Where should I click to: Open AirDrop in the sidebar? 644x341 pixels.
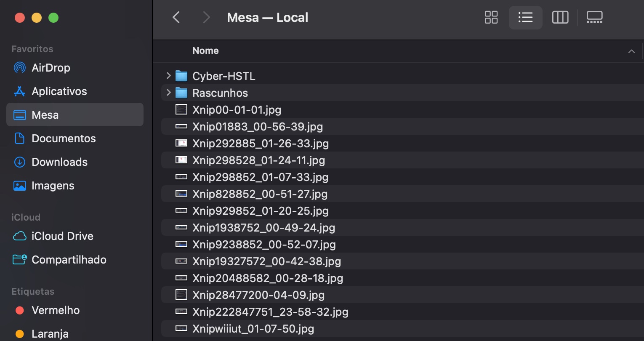click(x=51, y=67)
